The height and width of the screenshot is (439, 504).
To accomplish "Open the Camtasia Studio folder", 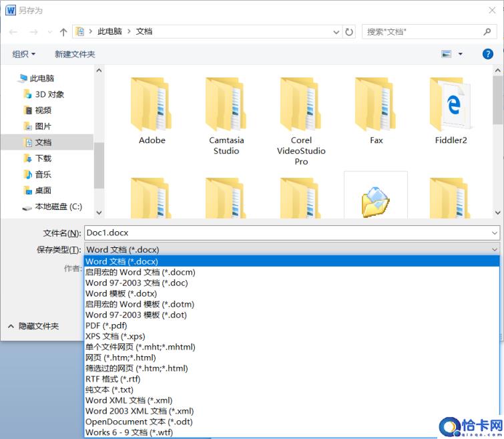I will coord(226,116).
